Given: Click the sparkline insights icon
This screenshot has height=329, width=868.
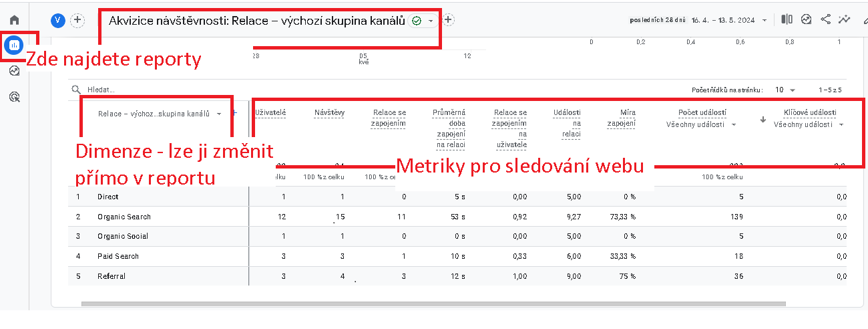Looking at the screenshot, I should tap(845, 19).
